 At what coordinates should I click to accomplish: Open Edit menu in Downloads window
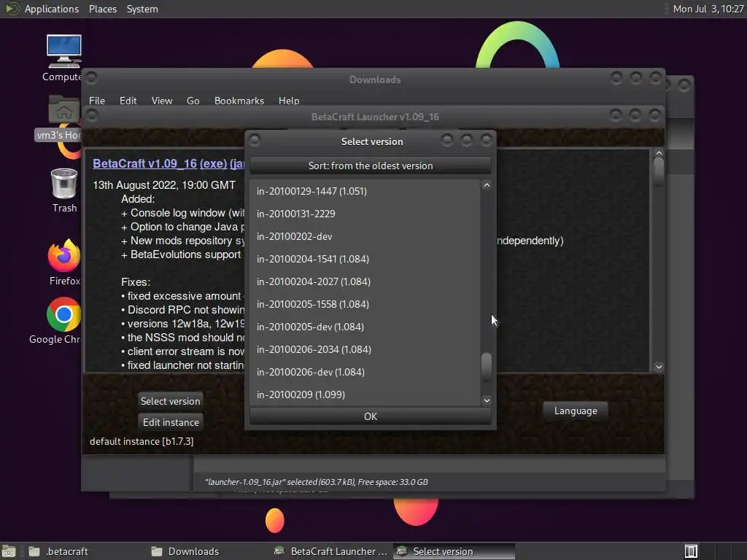[x=128, y=101]
